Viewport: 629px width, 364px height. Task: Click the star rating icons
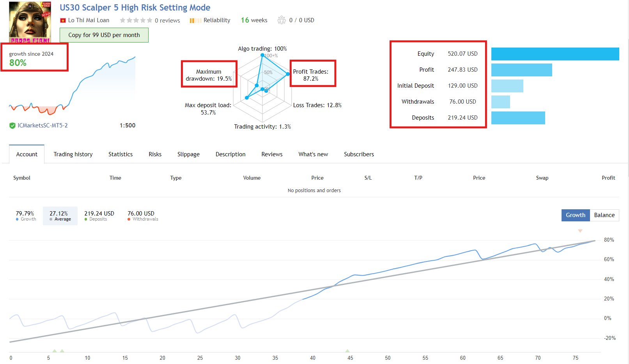136,20
